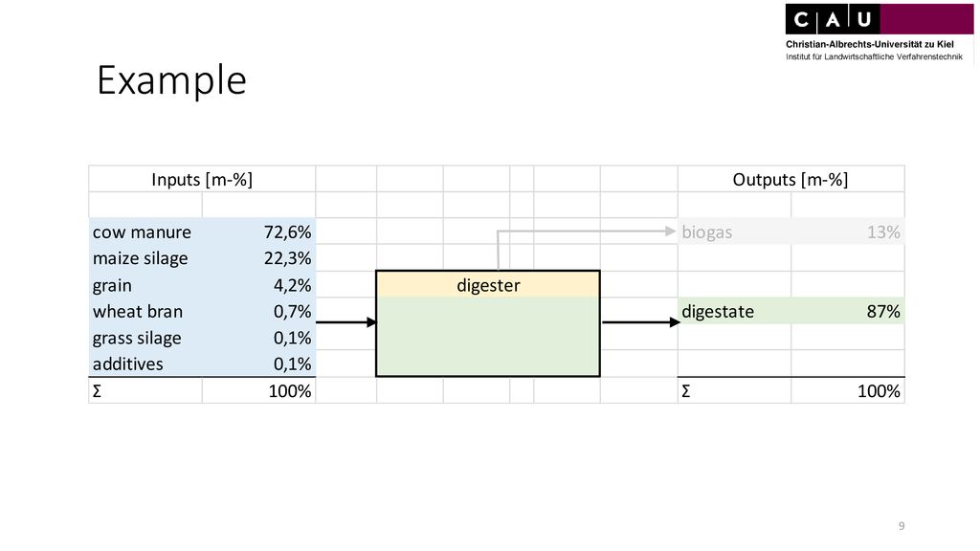Click the additives label

(127, 364)
